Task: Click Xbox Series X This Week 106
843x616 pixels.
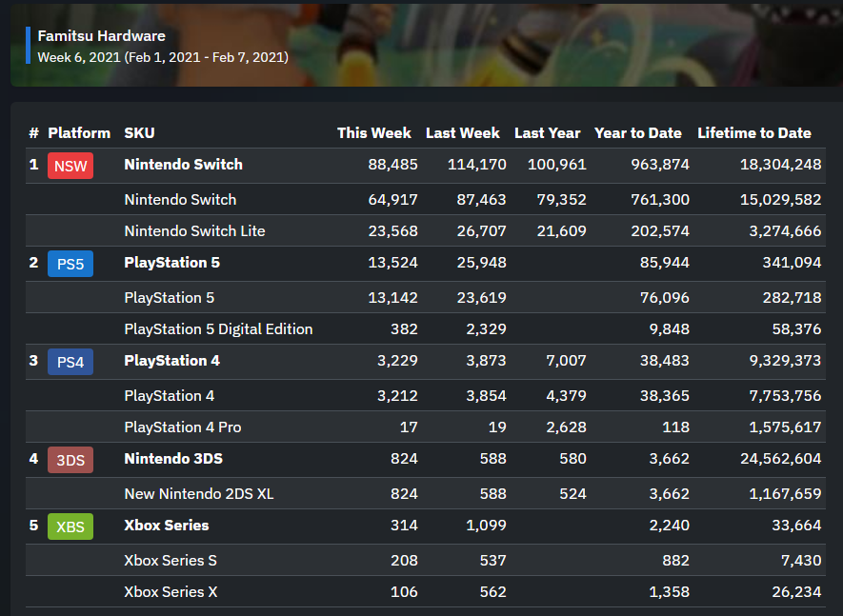Action: pos(404,592)
